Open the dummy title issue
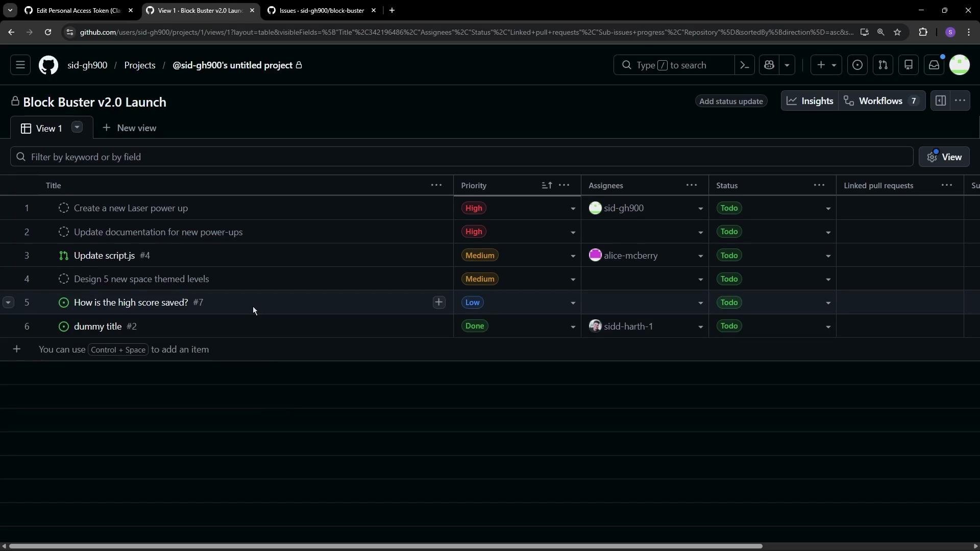Image resolution: width=980 pixels, height=551 pixels. coord(97,327)
